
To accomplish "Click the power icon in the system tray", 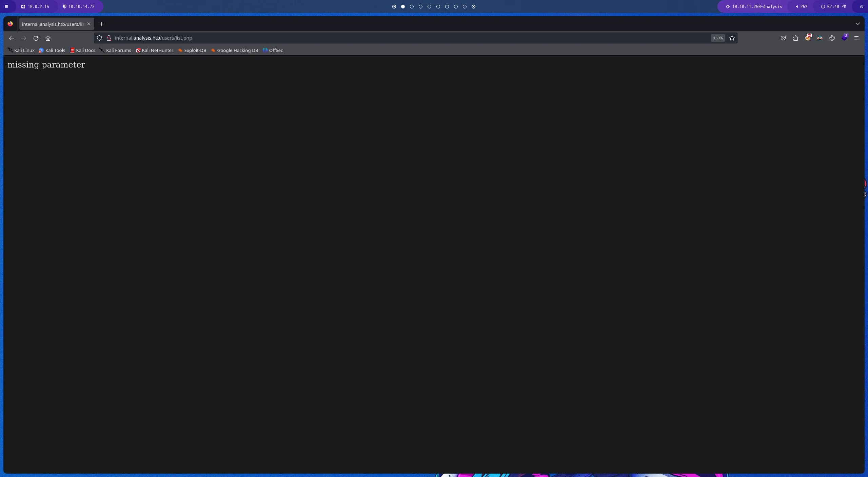I will point(861,6).
